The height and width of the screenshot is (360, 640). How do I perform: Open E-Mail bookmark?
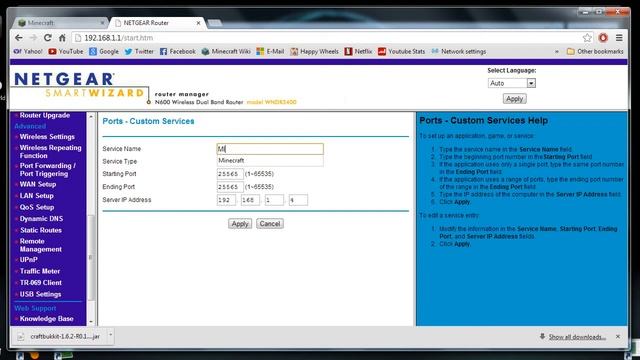pyautogui.click(x=270, y=51)
